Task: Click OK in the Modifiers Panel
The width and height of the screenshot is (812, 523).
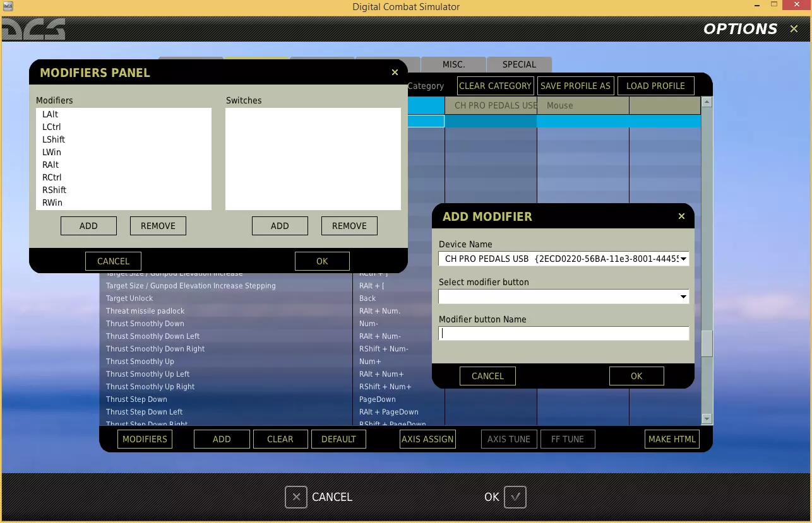Action: [x=322, y=261]
